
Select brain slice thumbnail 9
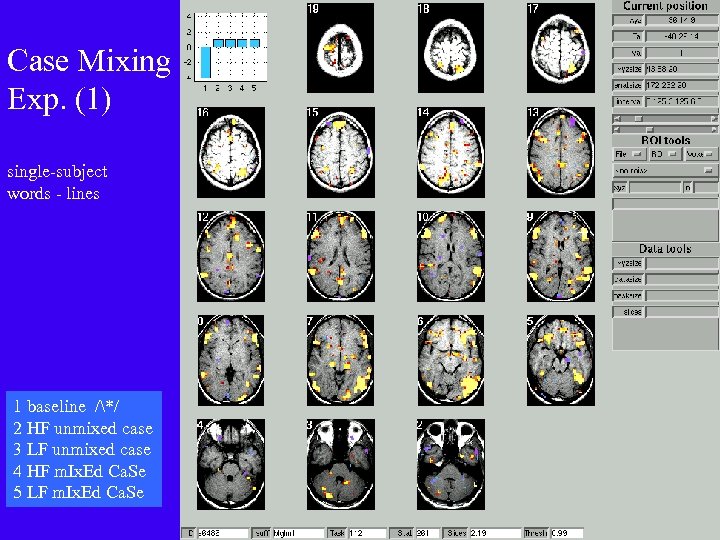coord(561,256)
